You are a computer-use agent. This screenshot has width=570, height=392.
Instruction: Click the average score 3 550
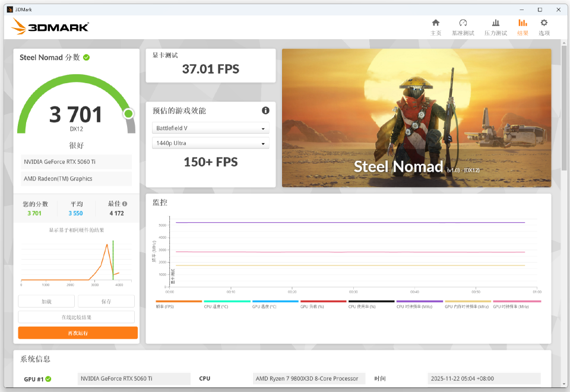pyautogui.click(x=75, y=213)
